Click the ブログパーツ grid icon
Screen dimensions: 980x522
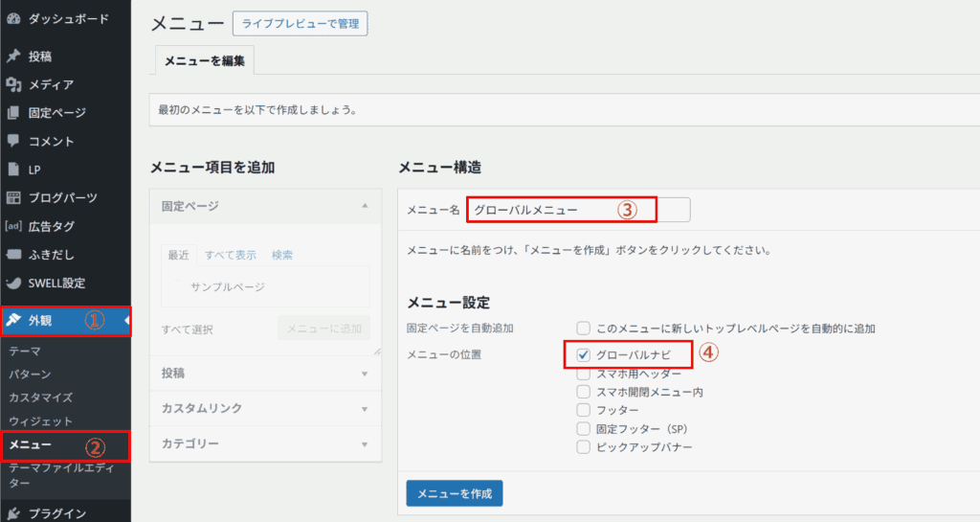coord(13,198)
